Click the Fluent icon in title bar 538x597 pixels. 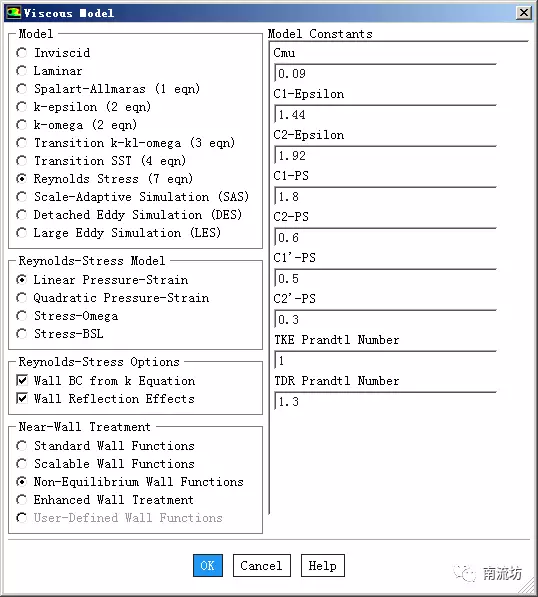tap(13, 13)
